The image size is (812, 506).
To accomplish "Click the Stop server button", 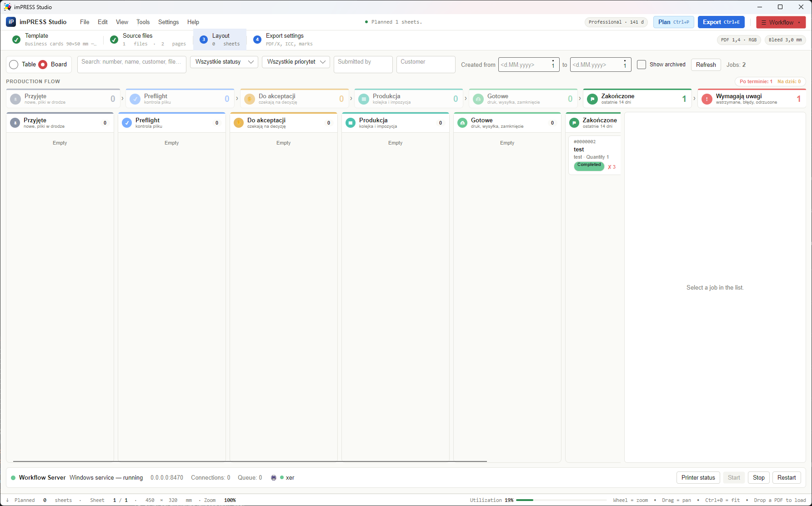I will pos(758,477).
